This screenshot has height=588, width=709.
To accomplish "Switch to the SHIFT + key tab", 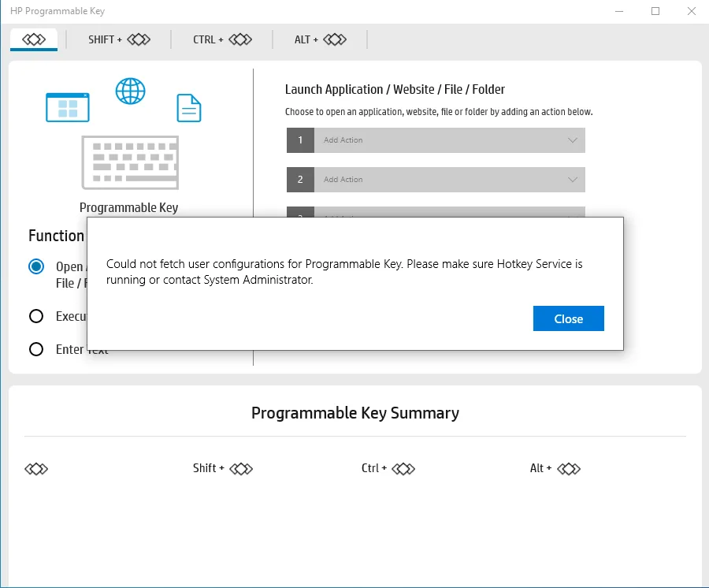I will tap(119, 39).
